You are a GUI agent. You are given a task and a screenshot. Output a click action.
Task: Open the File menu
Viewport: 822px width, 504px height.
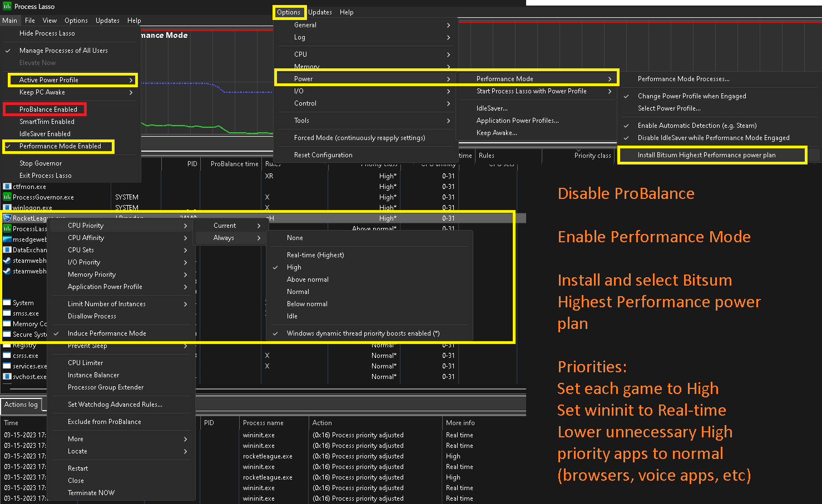tap(30, 21)
